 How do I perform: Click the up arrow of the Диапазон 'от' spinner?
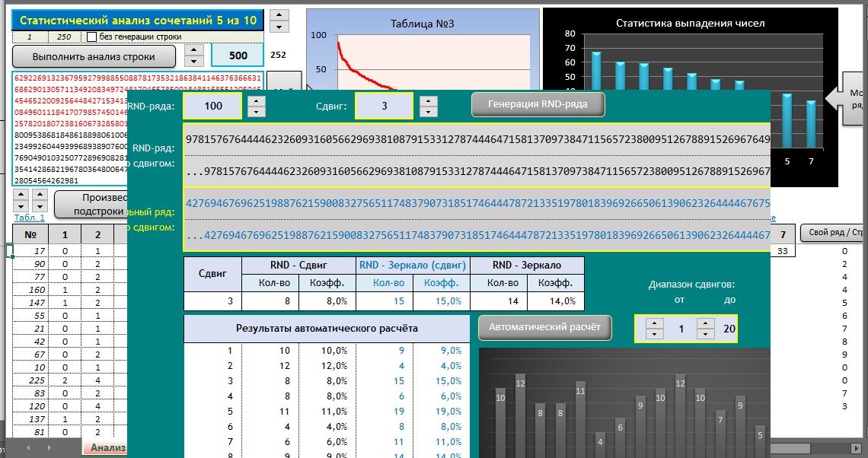tap(654, 323)
